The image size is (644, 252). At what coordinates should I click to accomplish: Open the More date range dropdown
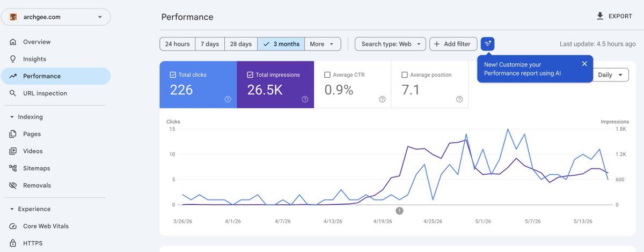click(x=323, y=44)
